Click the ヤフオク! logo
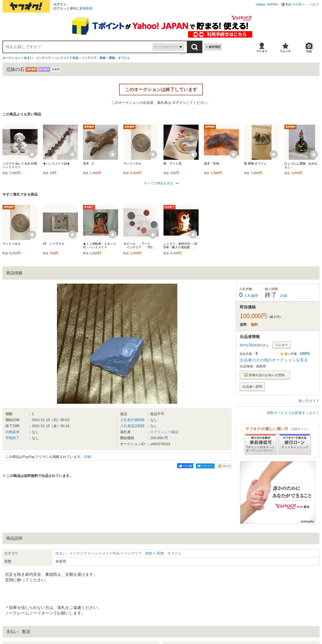This screenshot has width=322, height=644. tap(26, 7)
